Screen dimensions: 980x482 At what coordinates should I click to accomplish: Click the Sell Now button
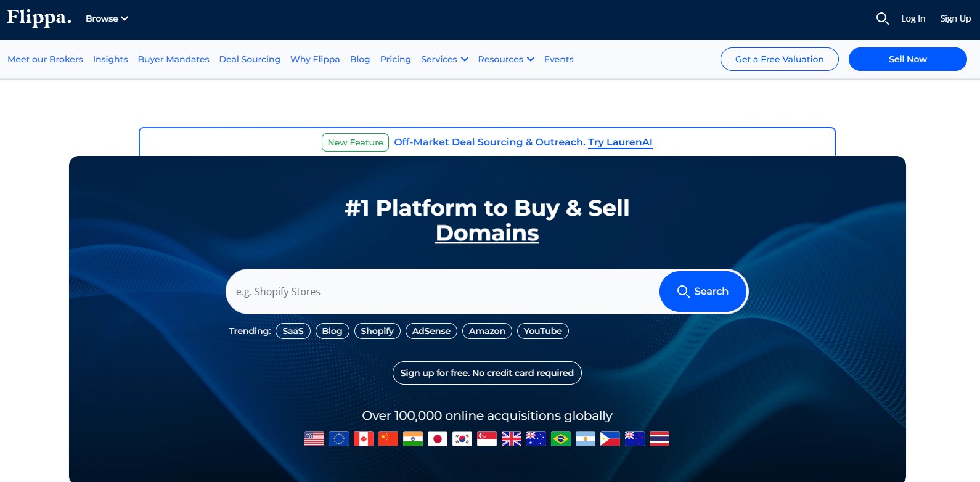coord(907,59)
